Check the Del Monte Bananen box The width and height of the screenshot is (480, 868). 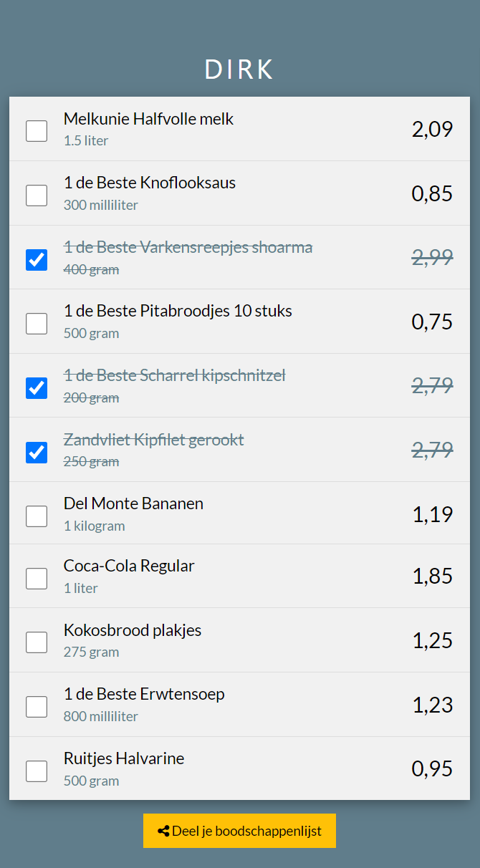click(x=37, y=516)
